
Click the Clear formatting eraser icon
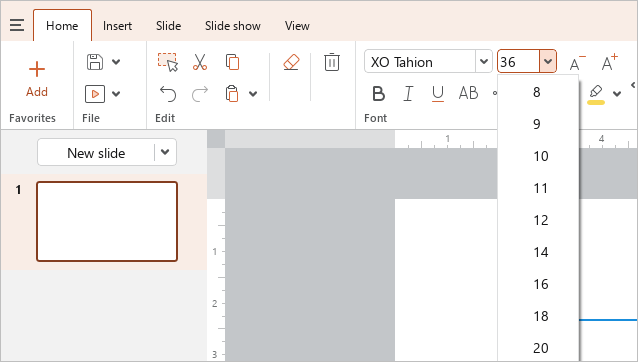[x=291, y=62]
